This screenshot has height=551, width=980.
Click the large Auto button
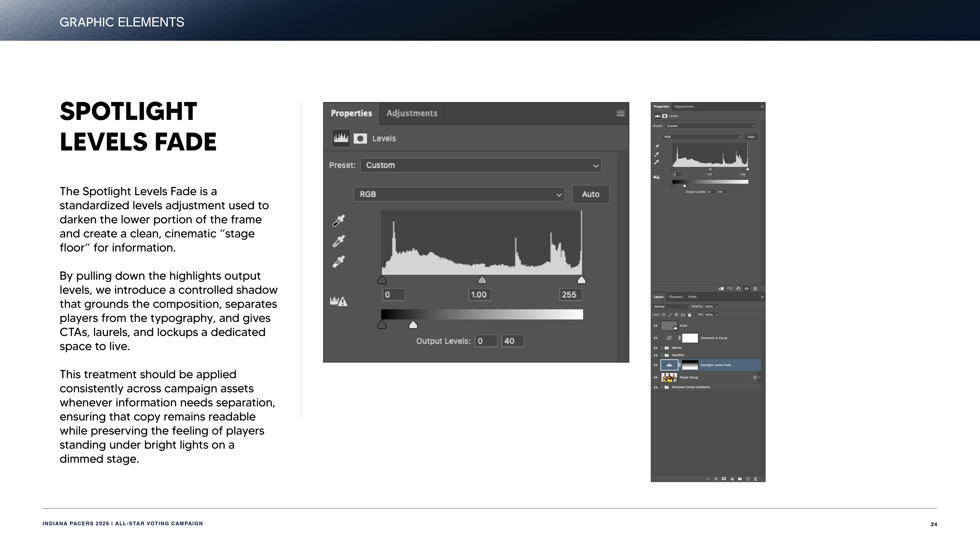(x=591, y=194)
